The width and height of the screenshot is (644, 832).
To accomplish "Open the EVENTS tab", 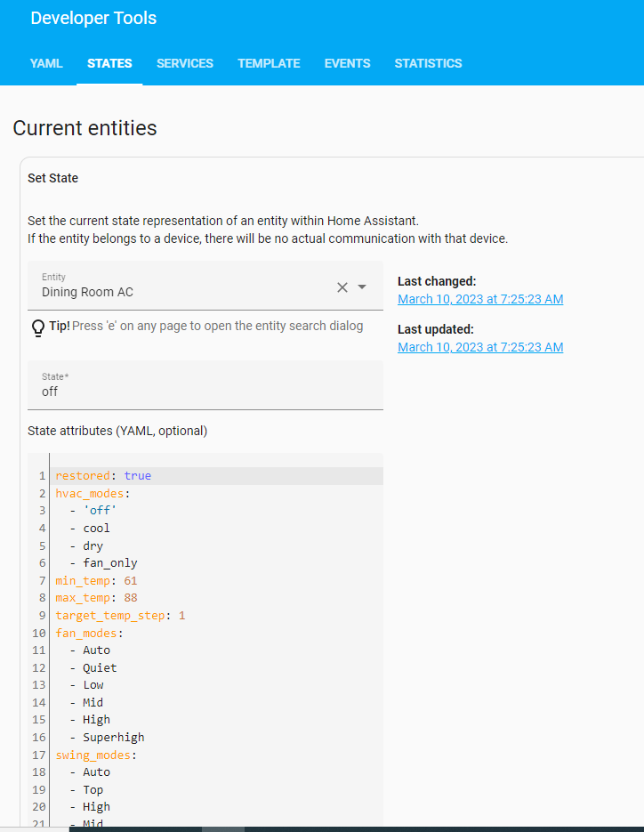I will (347, 63).
